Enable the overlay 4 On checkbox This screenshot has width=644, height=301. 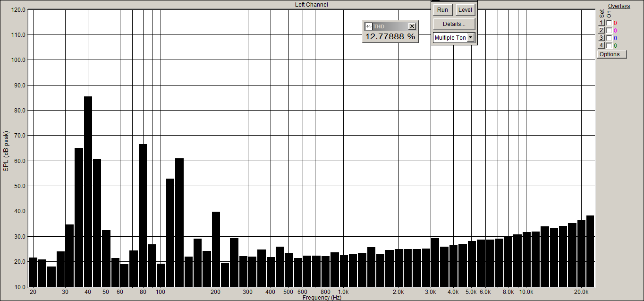coord(609,45)
